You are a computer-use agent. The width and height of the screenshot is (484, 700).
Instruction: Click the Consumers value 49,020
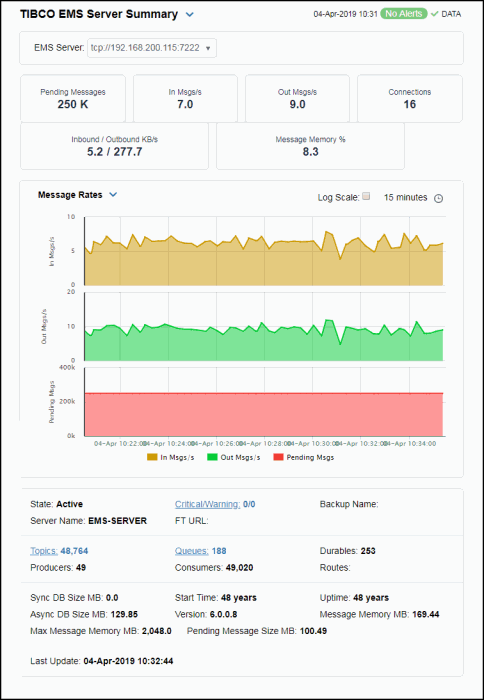point(238,568)
